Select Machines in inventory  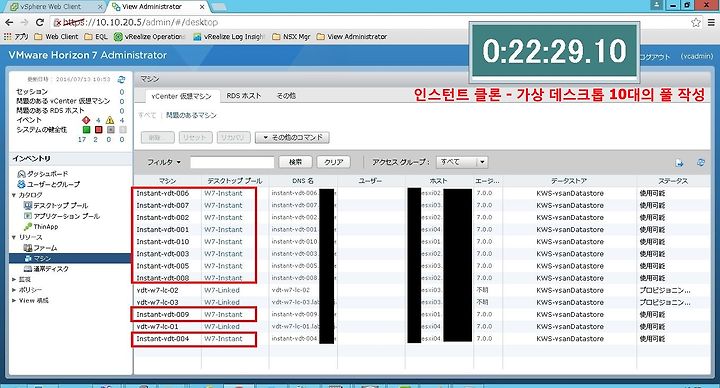tap(70, 259)
